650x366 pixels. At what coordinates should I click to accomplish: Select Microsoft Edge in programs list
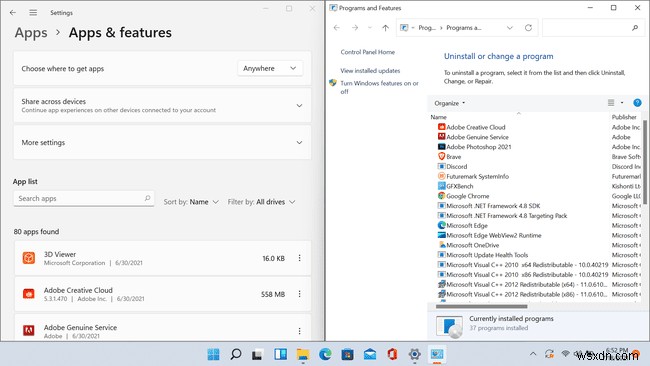466,226
